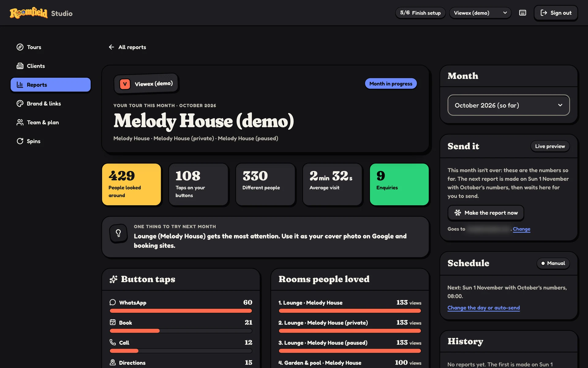Click the sparkle icon beside Button taps
The image size is (588, 368).
pyautogui.click(x=114, y=279)
